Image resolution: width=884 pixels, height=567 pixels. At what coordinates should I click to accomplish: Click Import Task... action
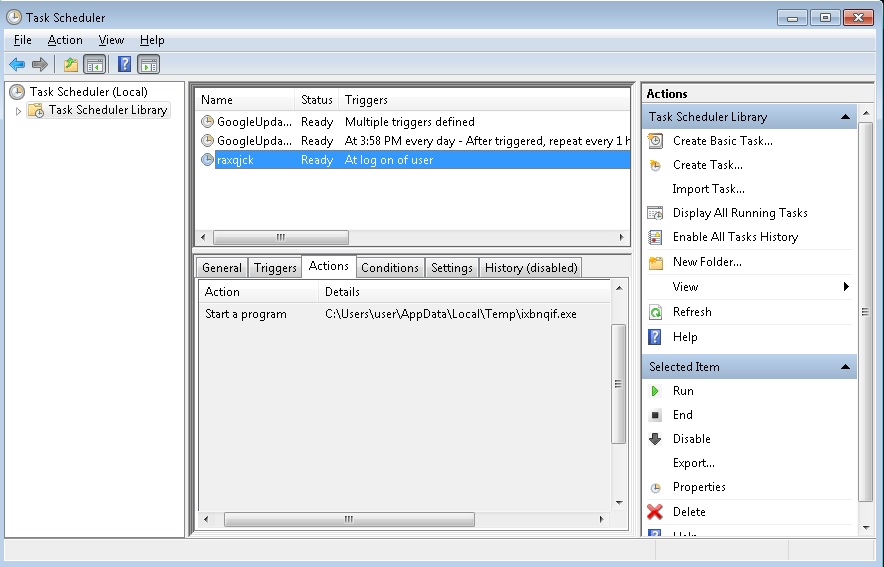pos(708,189)
